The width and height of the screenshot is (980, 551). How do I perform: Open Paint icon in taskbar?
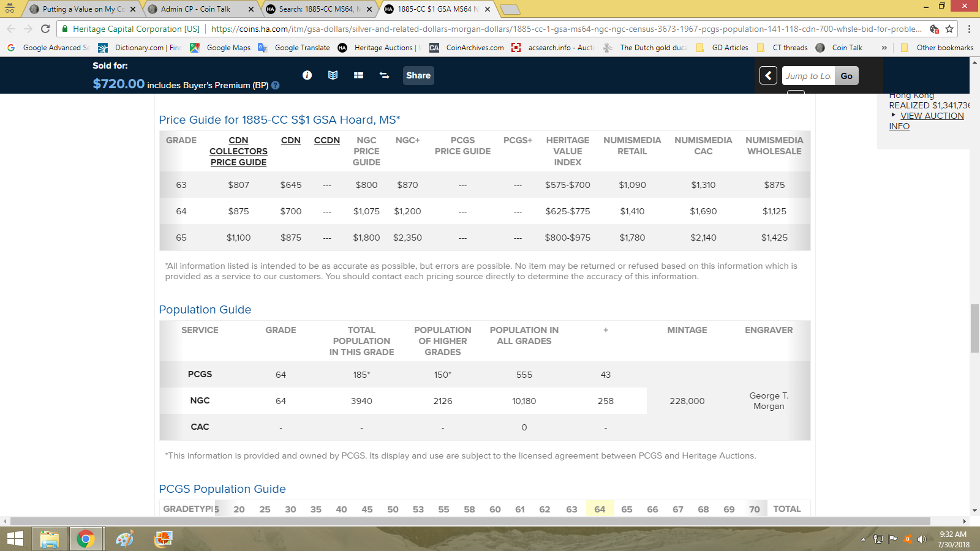click(124, 539)
